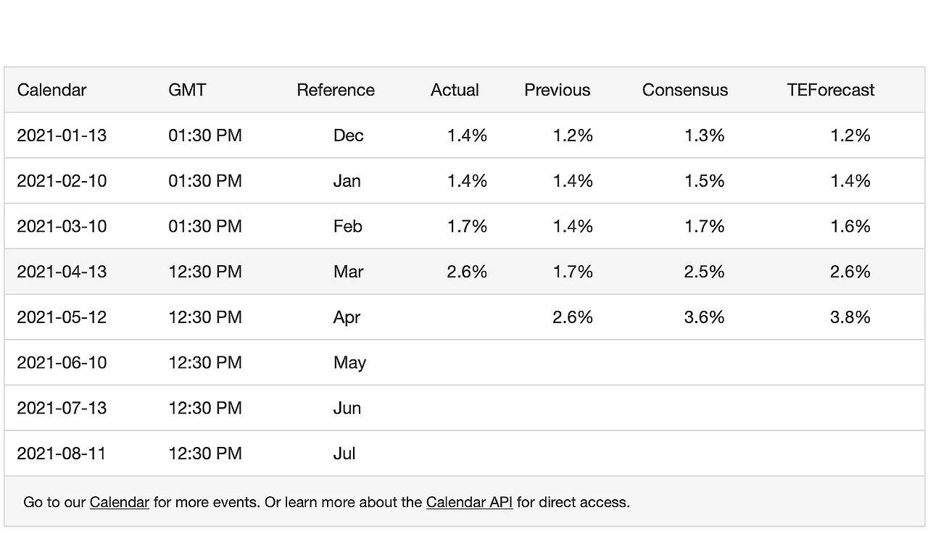Click the Consensus column header
This screenshot has height=560, width=928.
tap(684, 90)
